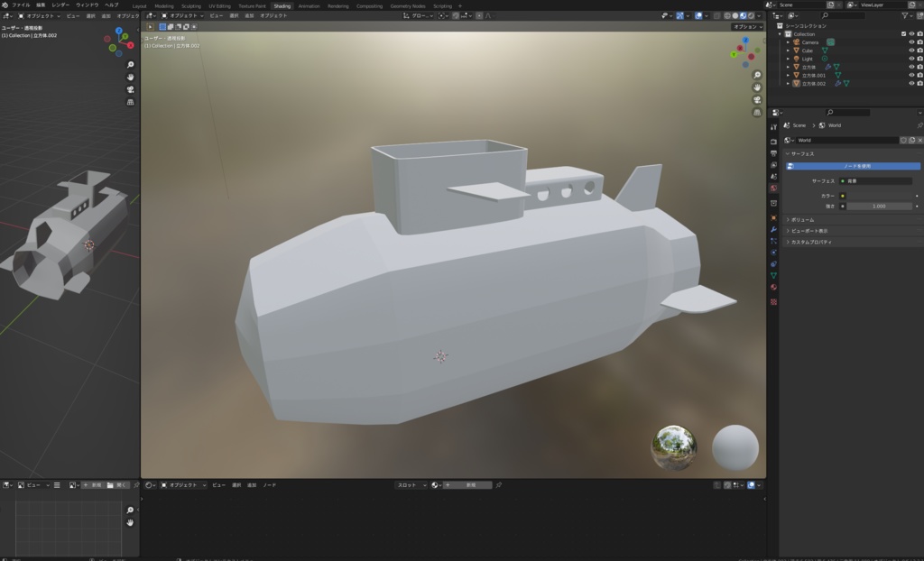Collapse the Collection tree arrow
The width and height of the screenshot is (924, 561).
(781, 34)
